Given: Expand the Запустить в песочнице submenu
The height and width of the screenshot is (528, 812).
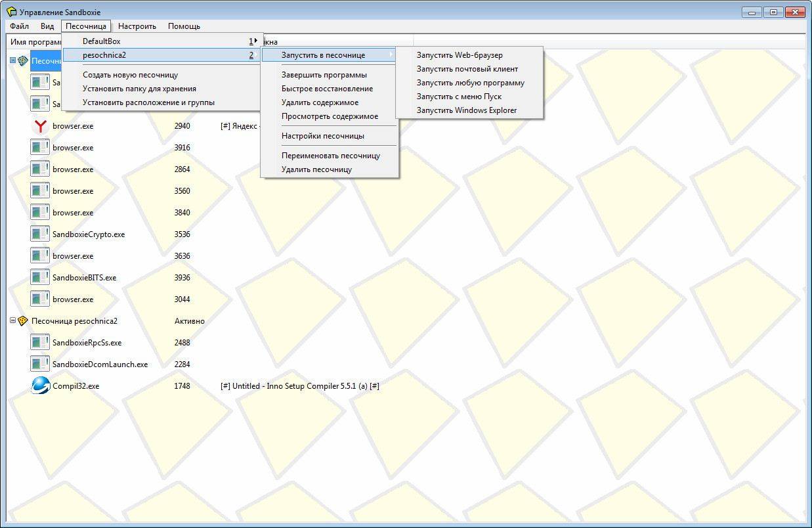Looking at the screenshot, I should (x=330, y=55).
